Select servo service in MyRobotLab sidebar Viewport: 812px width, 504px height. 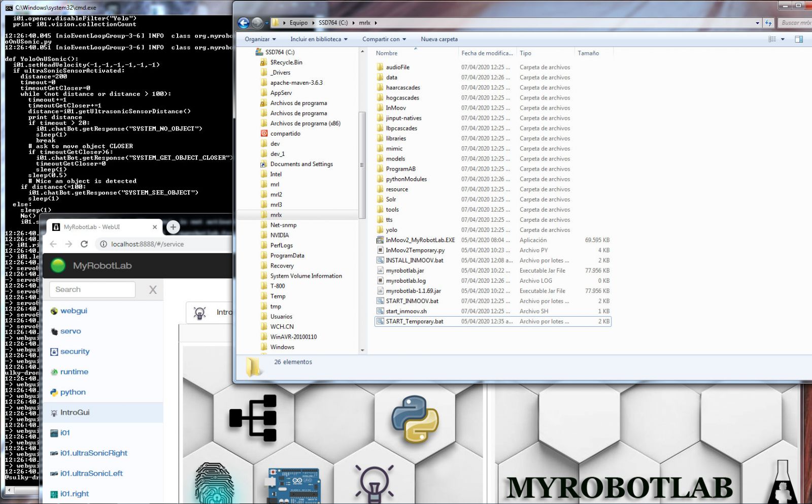point(71,331)
